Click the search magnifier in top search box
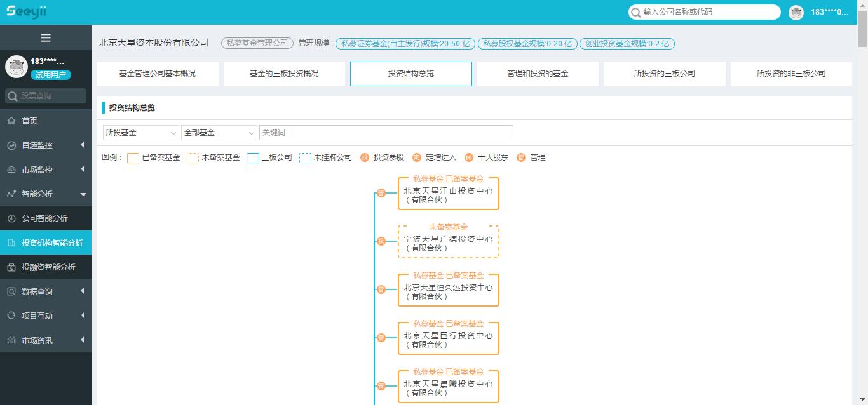 635,12
